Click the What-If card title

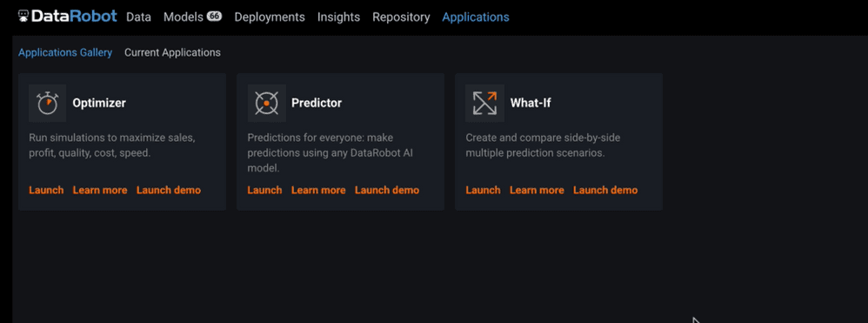531,103
